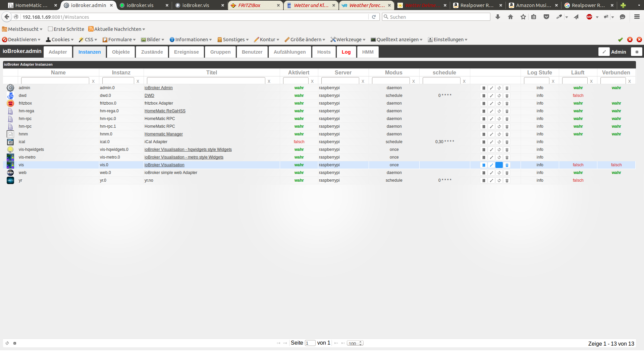
Task: Open hqwidgets style Widgets visualisation link
Action: pos(188,150)
